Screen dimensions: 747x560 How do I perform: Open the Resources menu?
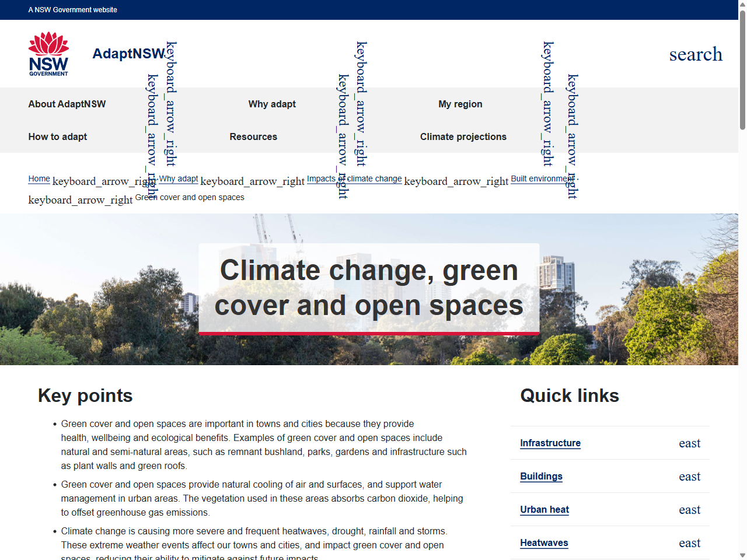point(253,136)
